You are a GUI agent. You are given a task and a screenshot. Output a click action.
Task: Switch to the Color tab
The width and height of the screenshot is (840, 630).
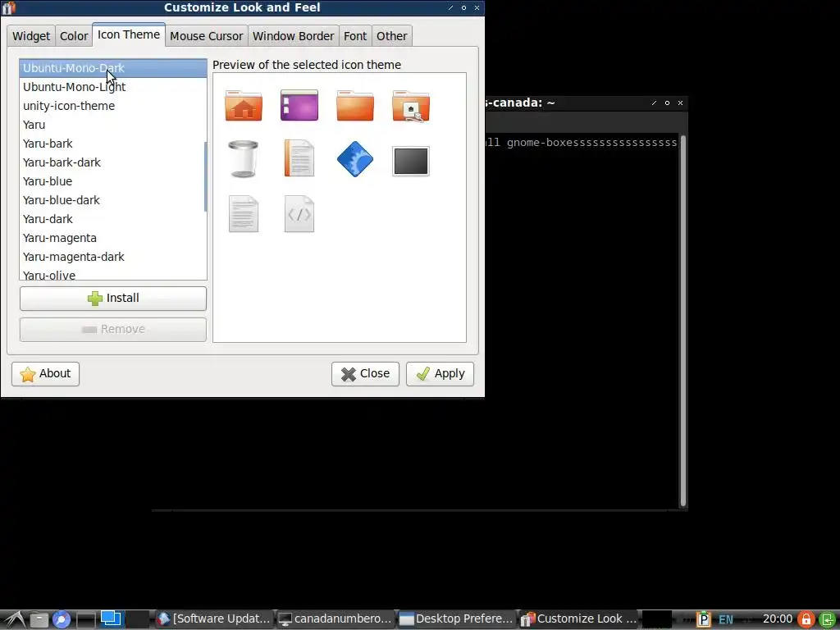point(74,36)
